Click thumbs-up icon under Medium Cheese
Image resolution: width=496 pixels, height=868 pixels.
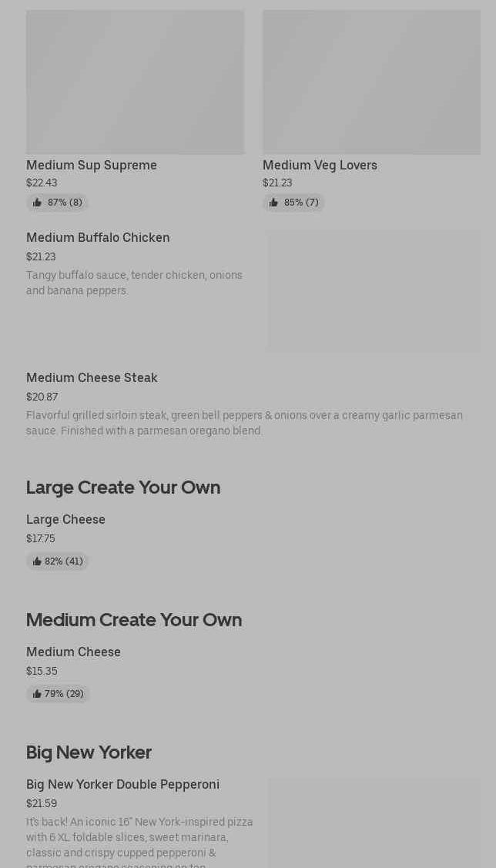(37, 694)
